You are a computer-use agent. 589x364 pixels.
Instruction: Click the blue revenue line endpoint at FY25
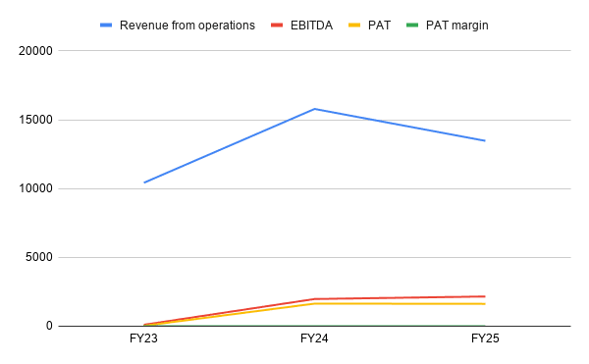(x=485, y=140)
